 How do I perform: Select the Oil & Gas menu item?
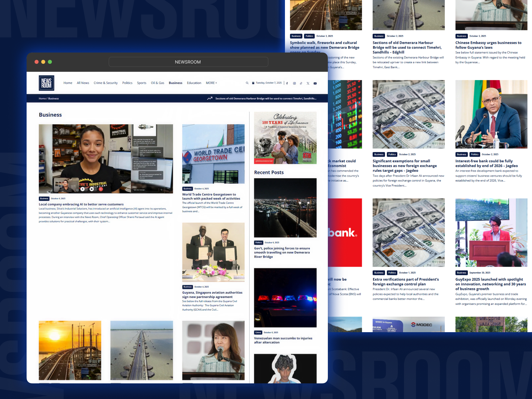click(157, 83)
